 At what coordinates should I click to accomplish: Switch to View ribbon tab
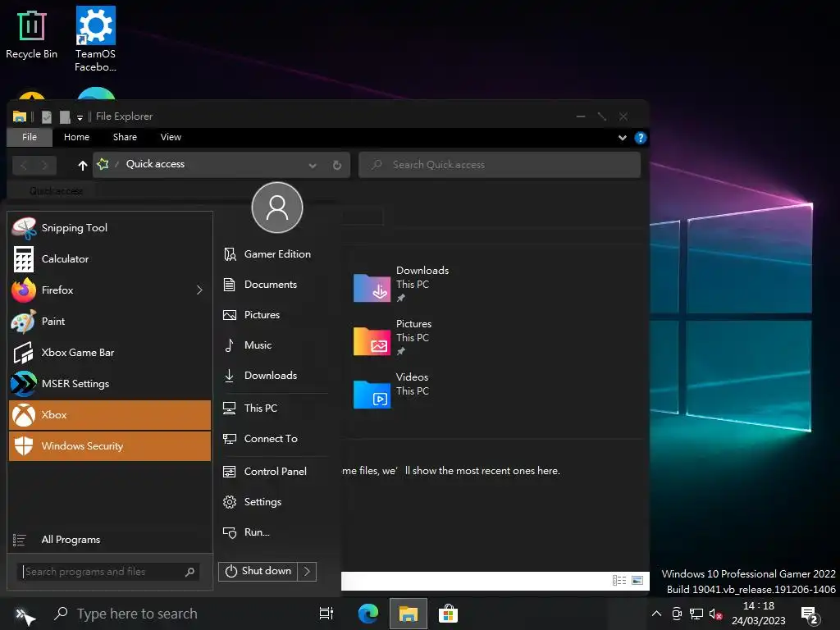pos(171,137)
